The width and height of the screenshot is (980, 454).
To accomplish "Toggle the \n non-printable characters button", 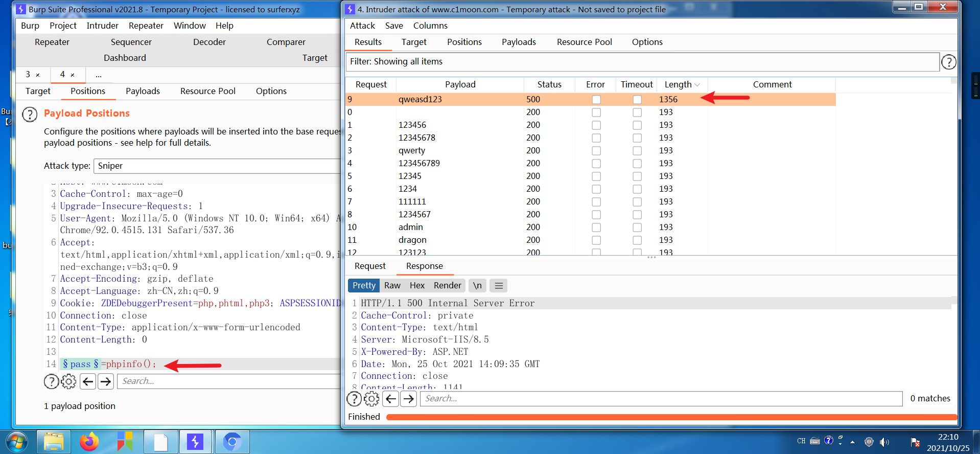I will click(477, 286).
